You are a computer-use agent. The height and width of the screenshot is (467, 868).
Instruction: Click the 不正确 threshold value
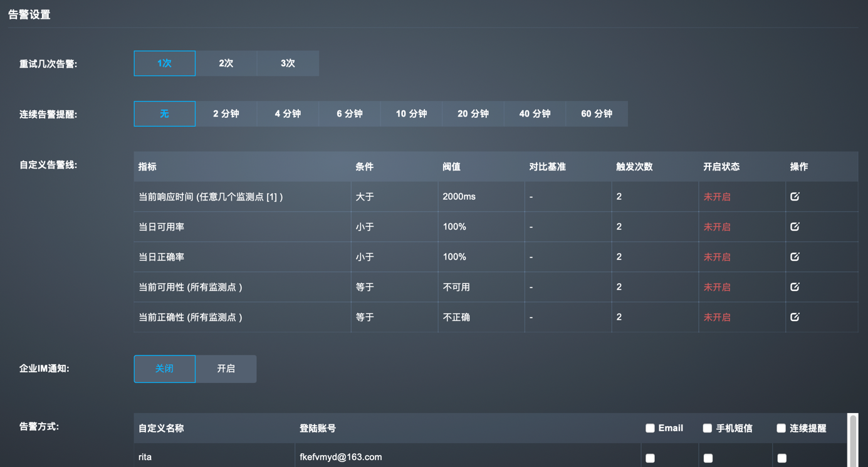pos(456,317)
